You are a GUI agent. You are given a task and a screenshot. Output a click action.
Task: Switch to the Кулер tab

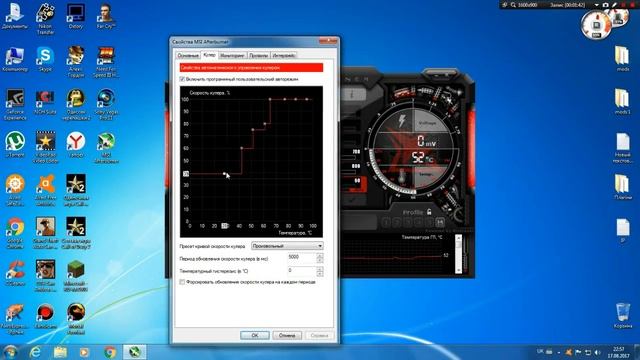point(209,55)
